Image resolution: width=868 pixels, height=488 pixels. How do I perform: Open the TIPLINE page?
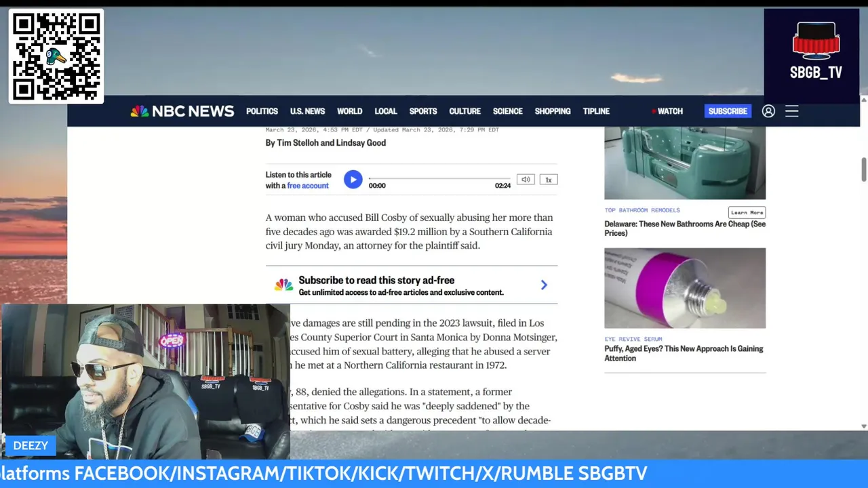tap(596, 111)
